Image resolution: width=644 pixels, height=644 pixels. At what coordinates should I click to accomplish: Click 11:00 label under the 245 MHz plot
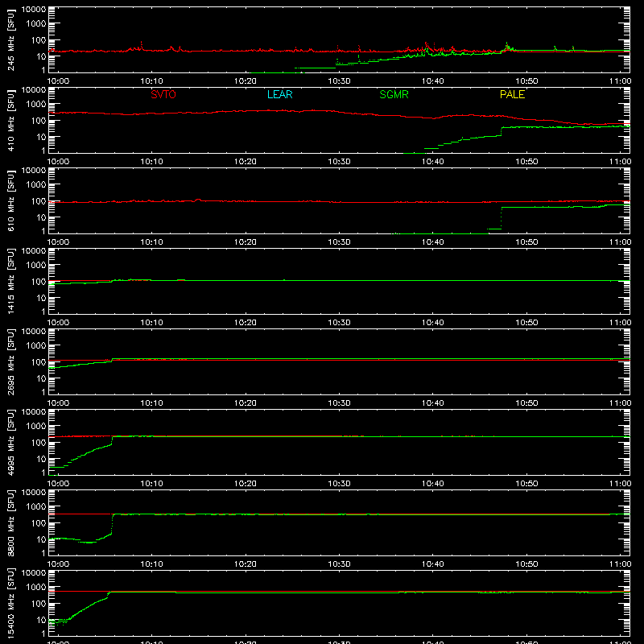[x=620, y=81]
